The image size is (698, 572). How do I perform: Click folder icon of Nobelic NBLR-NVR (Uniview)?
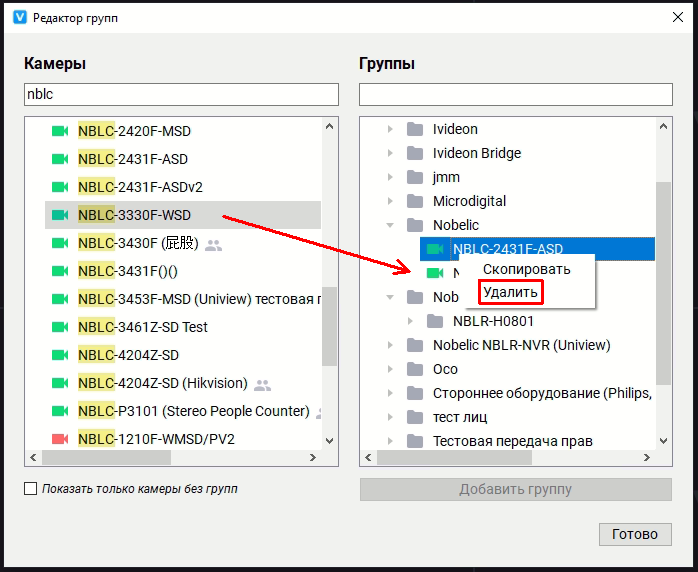(x=415, y=345)
